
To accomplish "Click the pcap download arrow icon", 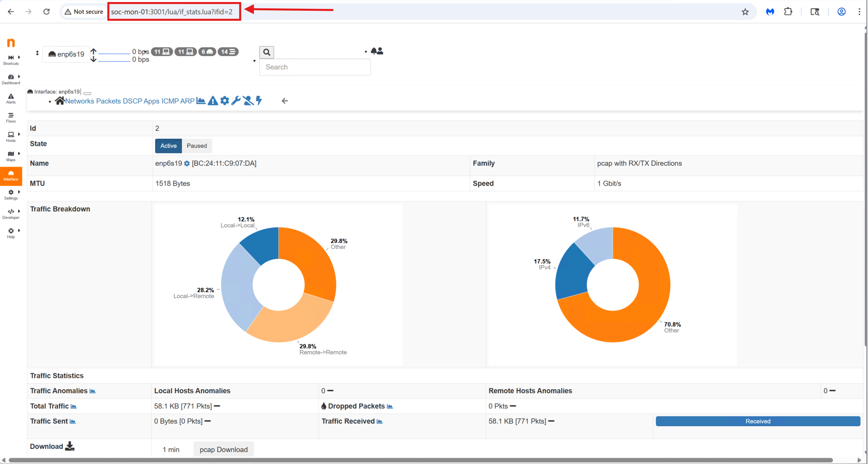I will click(x=70, y=446).
